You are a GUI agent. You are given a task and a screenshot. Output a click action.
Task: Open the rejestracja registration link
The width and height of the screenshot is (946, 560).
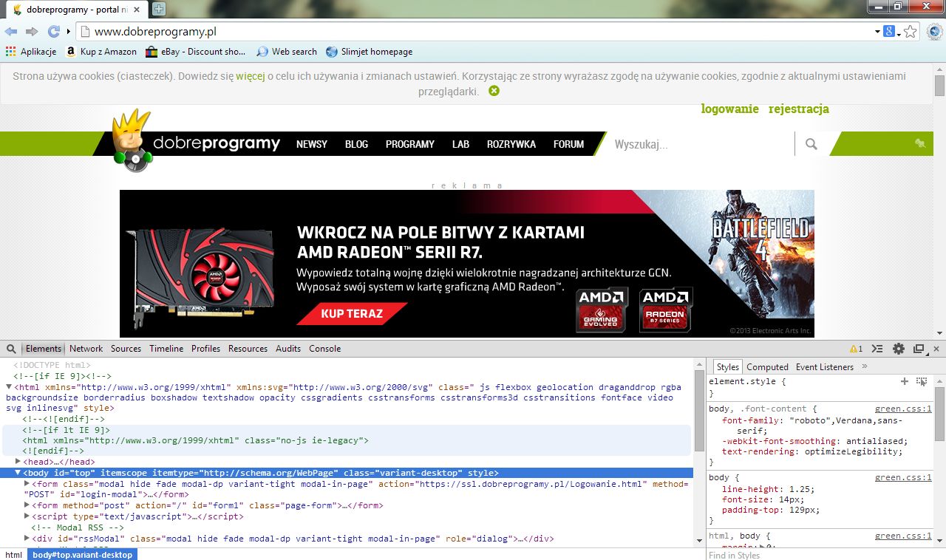[799, 109]
